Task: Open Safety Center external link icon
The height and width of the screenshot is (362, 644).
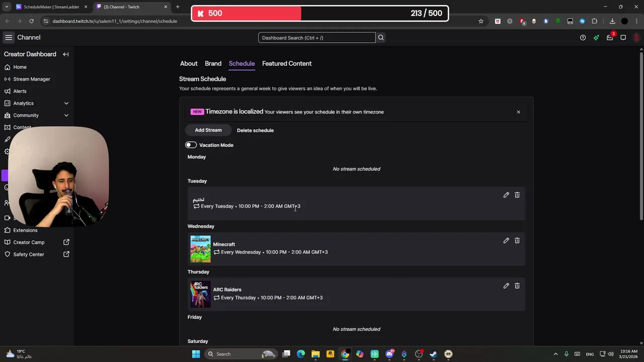Action: [66, 254]
